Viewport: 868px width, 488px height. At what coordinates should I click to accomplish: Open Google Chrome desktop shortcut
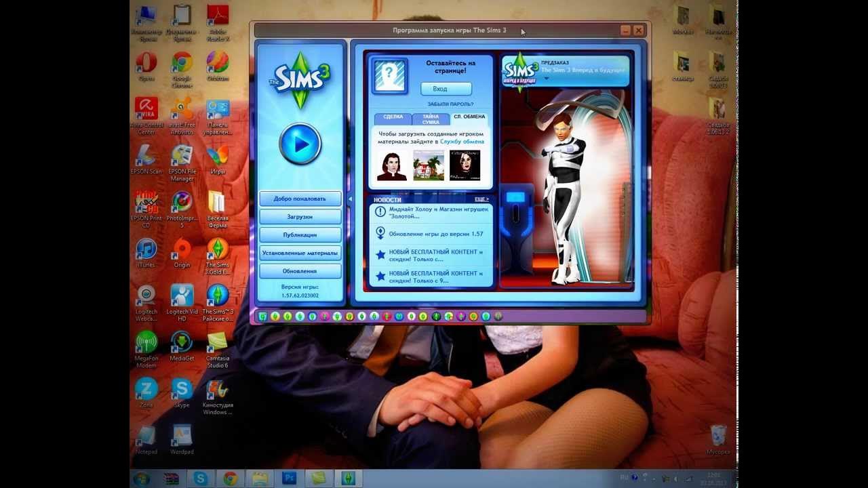182,70
